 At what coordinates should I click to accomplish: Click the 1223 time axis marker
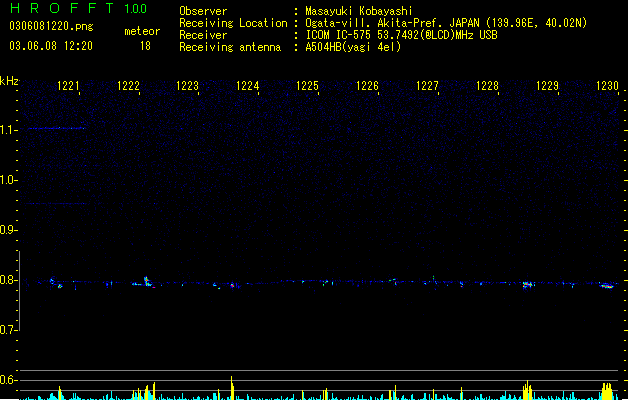187,86
